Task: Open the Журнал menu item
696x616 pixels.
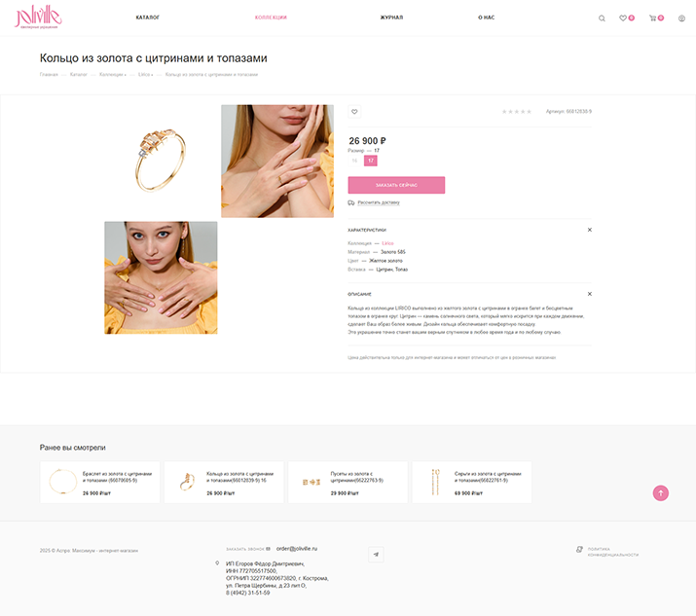Action: tap(391, 18)
